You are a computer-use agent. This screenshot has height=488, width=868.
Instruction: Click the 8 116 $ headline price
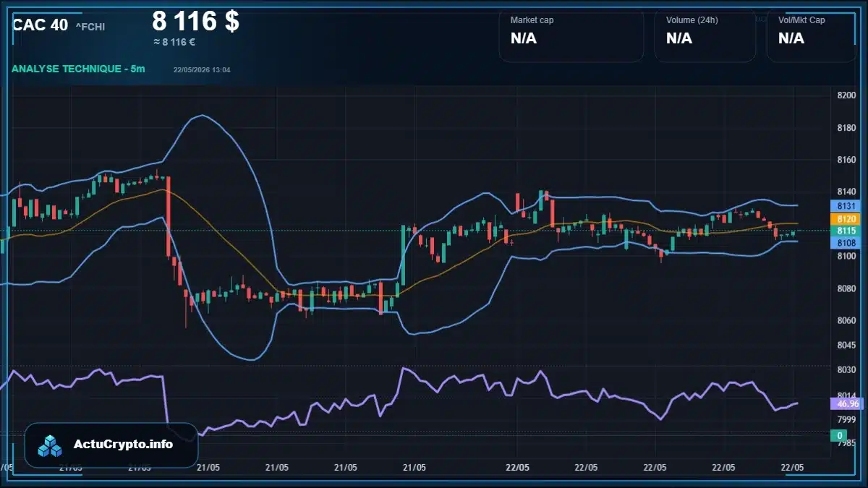tap(196, 21)
